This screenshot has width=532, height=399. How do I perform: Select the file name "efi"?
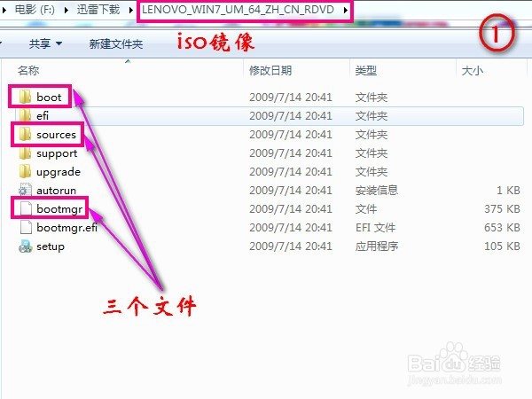click(43, 116)
